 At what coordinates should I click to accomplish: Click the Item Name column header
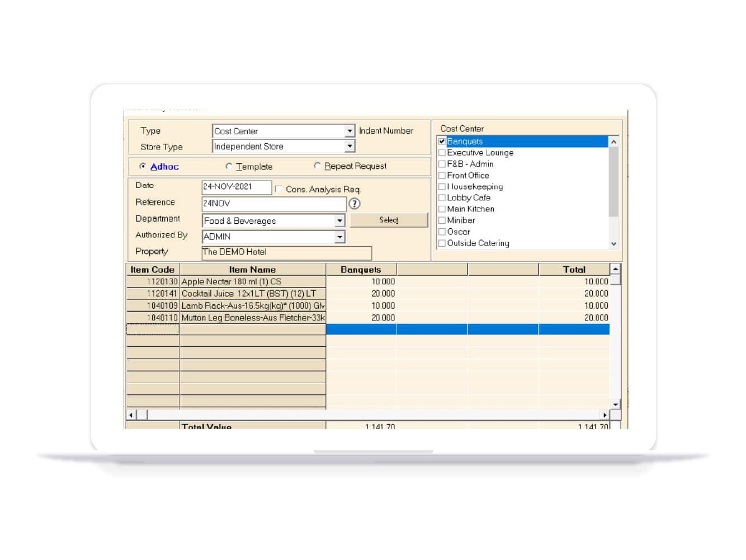tap(252, 270)
